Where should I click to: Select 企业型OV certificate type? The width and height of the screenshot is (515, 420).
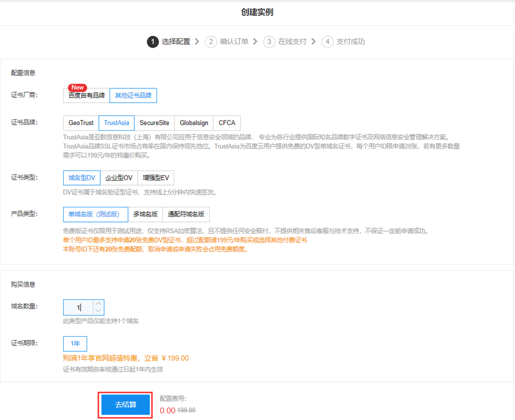click(x=119, y=178)
